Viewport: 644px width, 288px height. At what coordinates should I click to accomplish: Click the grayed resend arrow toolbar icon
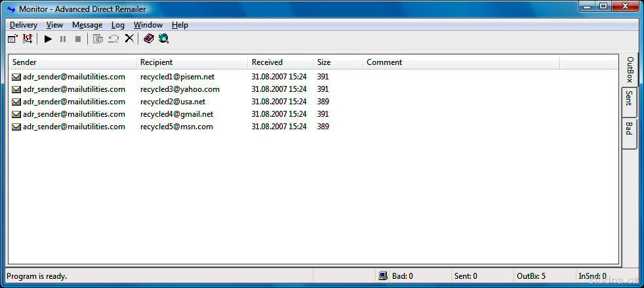coord(113,39)
